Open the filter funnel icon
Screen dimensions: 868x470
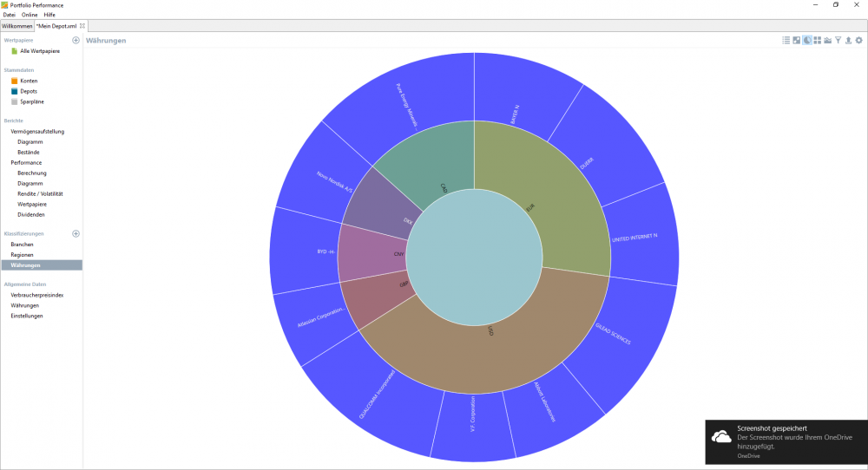tap(838, 41)
